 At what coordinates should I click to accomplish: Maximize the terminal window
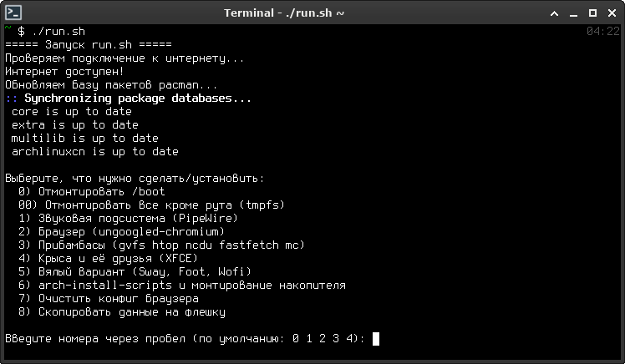coord(592,13)
